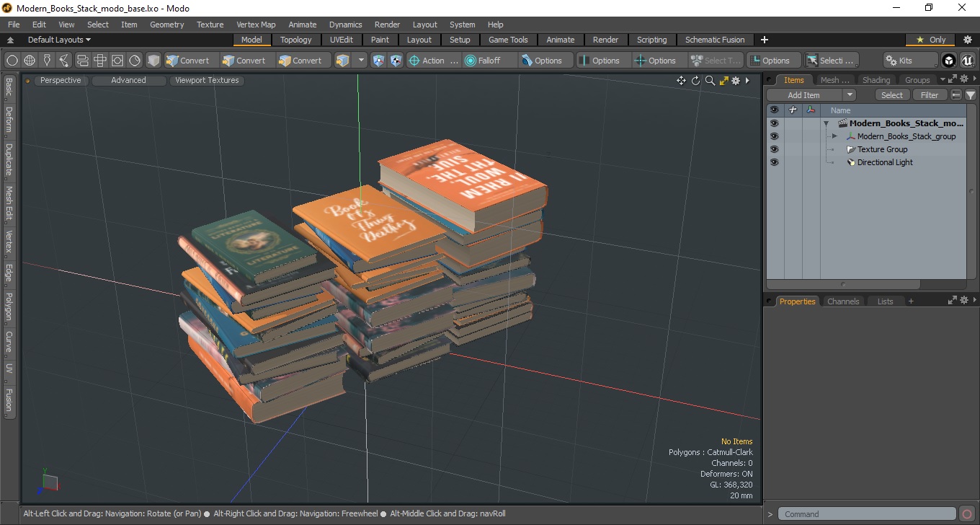Collapse the Modern_Books_Stack_mo scene tree
Viewport: 980px width, 525px height.
coord(827,123)
